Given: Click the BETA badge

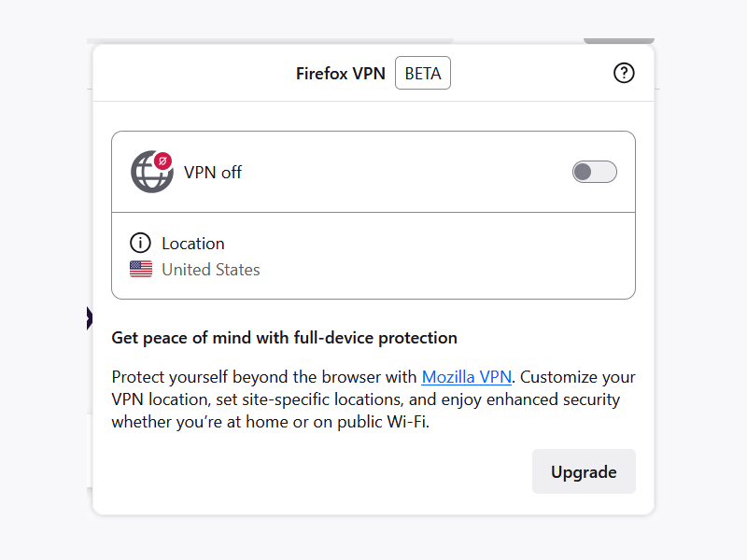Looking at the screenshot, I should click(x=423, y=74).
